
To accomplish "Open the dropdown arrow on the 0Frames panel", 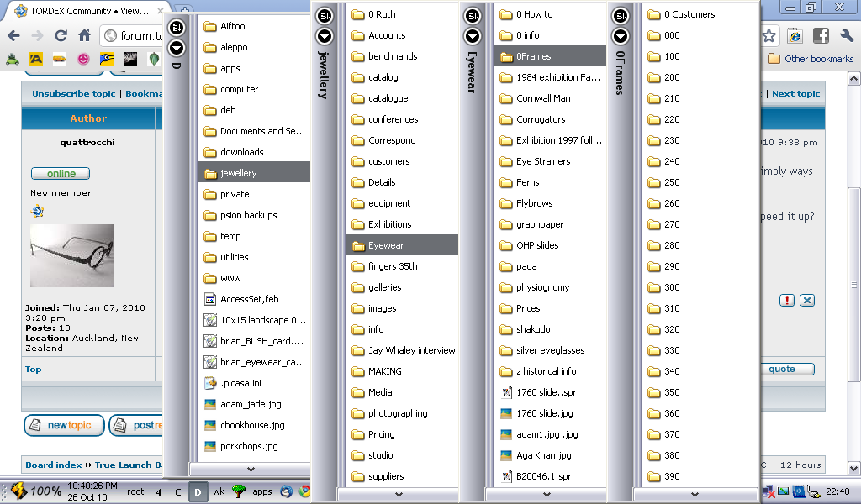I will point(621,36).
